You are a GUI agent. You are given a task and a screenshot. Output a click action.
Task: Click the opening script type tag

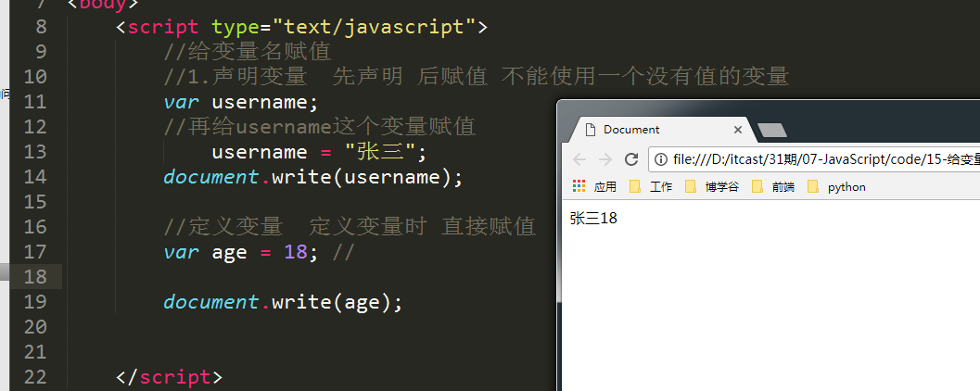(301, 27)
